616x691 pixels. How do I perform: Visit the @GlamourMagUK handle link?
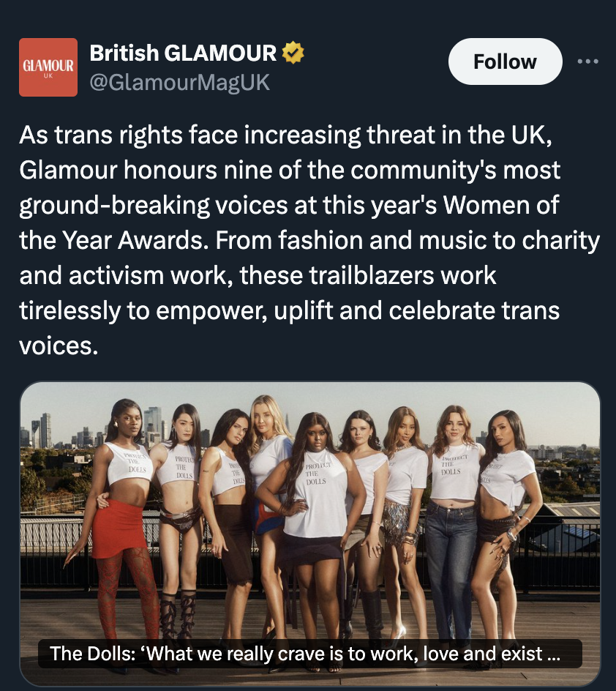pos(179,83)
